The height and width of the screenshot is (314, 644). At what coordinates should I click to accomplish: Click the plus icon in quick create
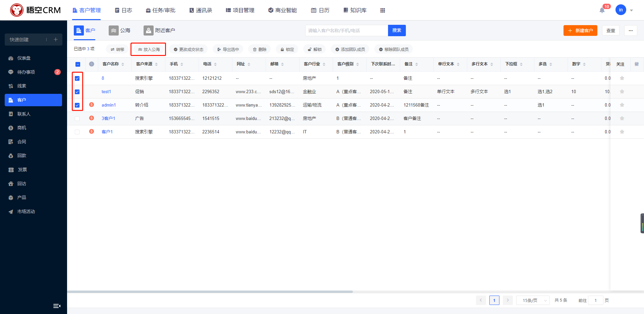pos(56,40)
